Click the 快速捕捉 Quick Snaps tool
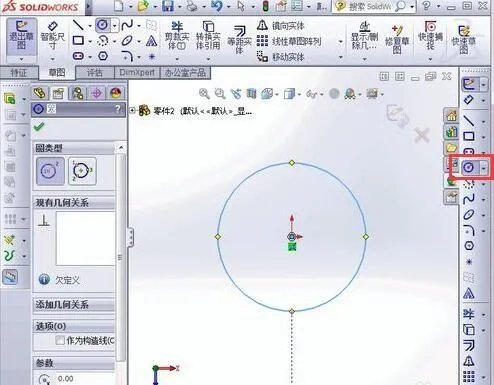494x385 pixels. [430, 37]
